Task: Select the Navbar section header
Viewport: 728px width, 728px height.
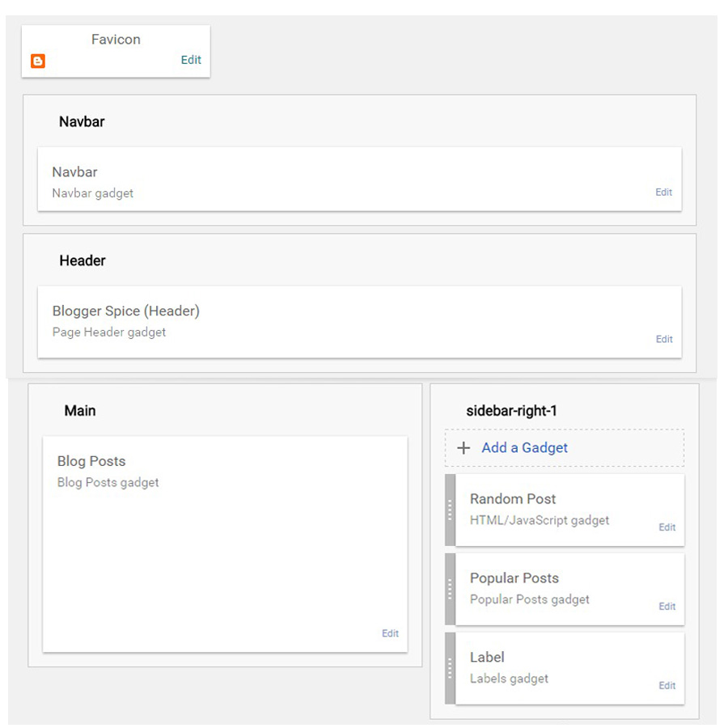Action: 82,121
